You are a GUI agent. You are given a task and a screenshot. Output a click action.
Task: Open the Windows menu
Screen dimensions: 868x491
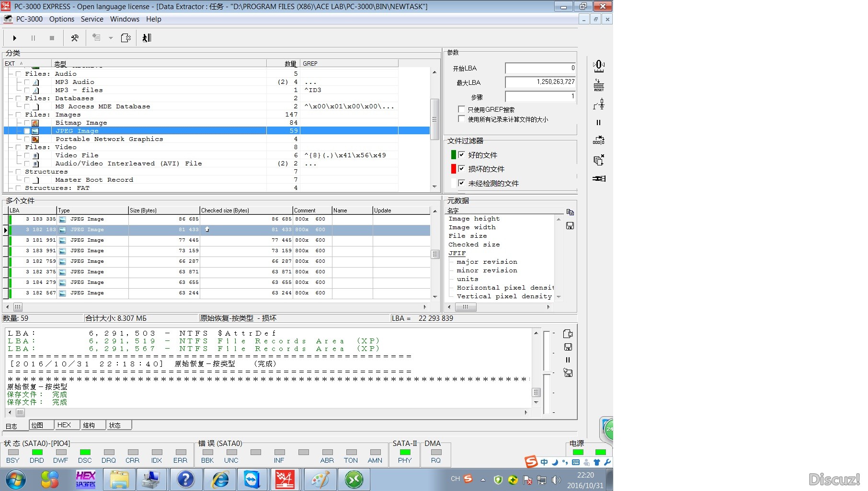click(x=125, y=19)
